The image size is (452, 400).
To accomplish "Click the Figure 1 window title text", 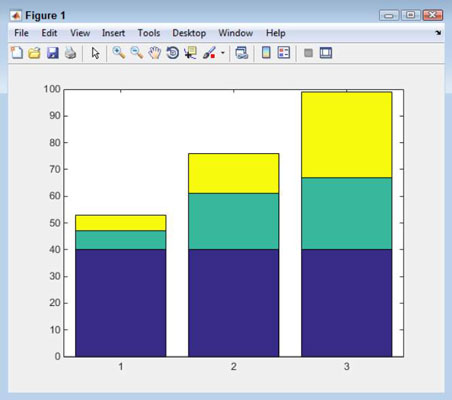I will [45, 16].
